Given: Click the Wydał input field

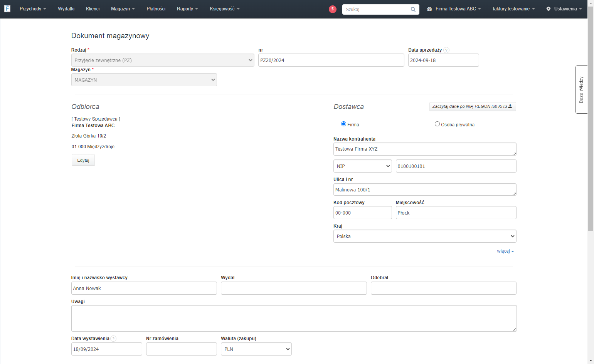Looking at the screenshot, I should (x=294, y=288).
